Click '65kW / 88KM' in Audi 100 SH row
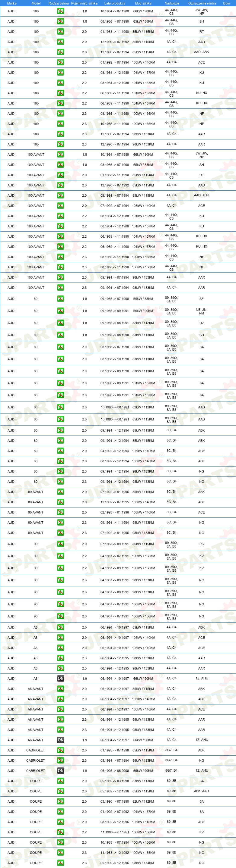The width and height of the screenshot is (236, 868). point(143,22)
